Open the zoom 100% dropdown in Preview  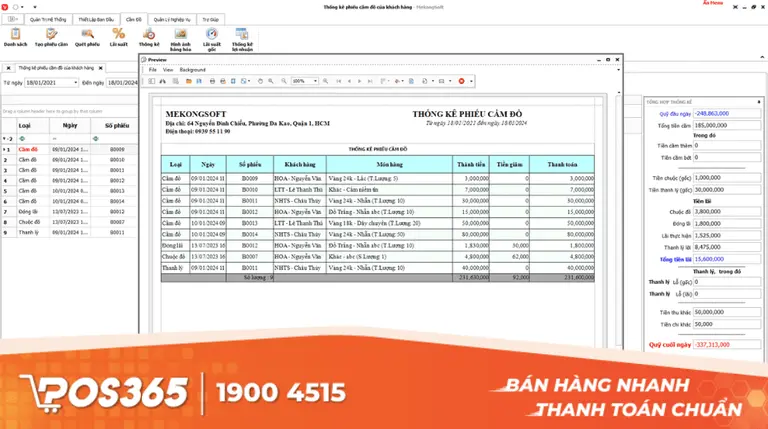pyautogui.click(x=315, y=81)
